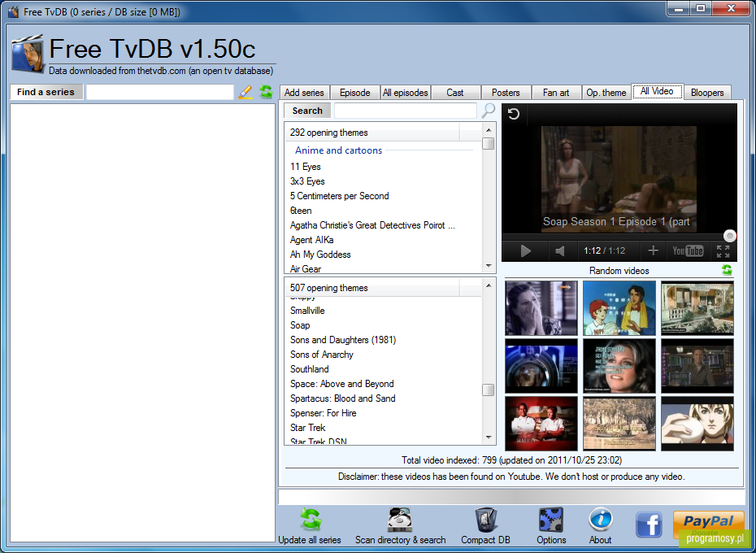The width and height of the screenshot is (756, 553).
Task: Open the random video thumbnail of woman covering mouth
Action: [541, 308]
